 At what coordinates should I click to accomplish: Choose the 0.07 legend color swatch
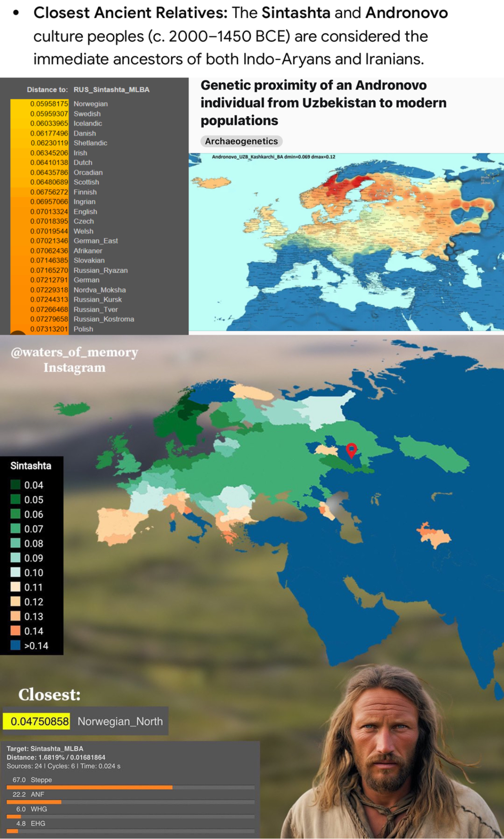[x=15, y=528]
